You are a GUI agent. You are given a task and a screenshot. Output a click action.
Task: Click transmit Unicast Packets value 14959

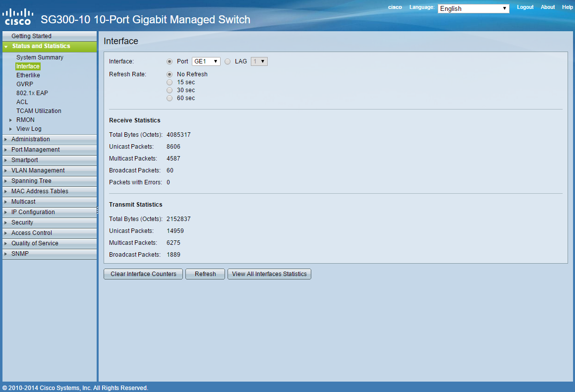(x=175, y=231)
